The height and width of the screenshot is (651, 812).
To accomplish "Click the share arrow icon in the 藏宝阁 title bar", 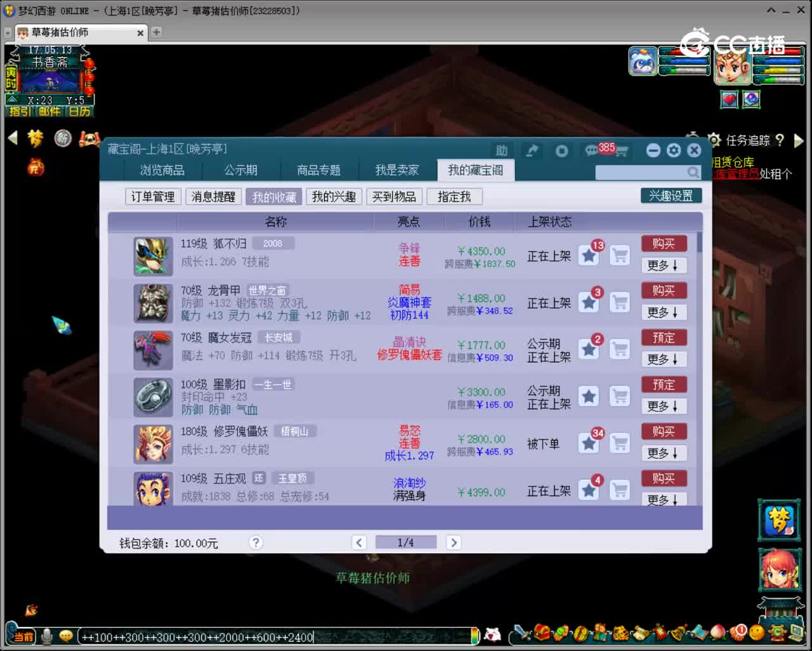I will click(532, 150).
